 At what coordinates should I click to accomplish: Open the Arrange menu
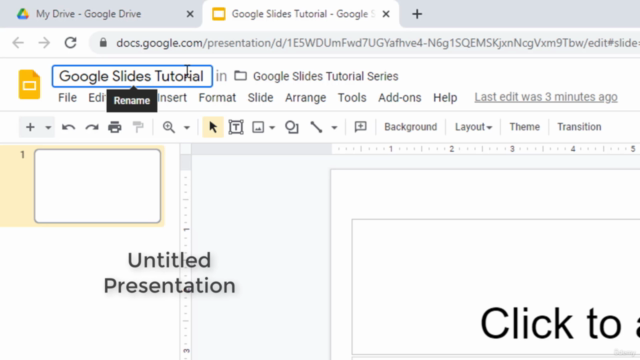coord(305,98)
